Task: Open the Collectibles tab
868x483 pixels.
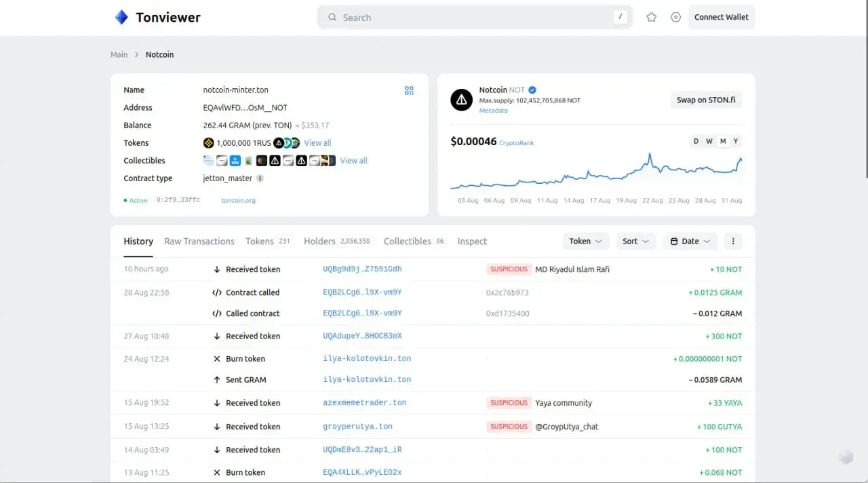Action: pos(415,241)
